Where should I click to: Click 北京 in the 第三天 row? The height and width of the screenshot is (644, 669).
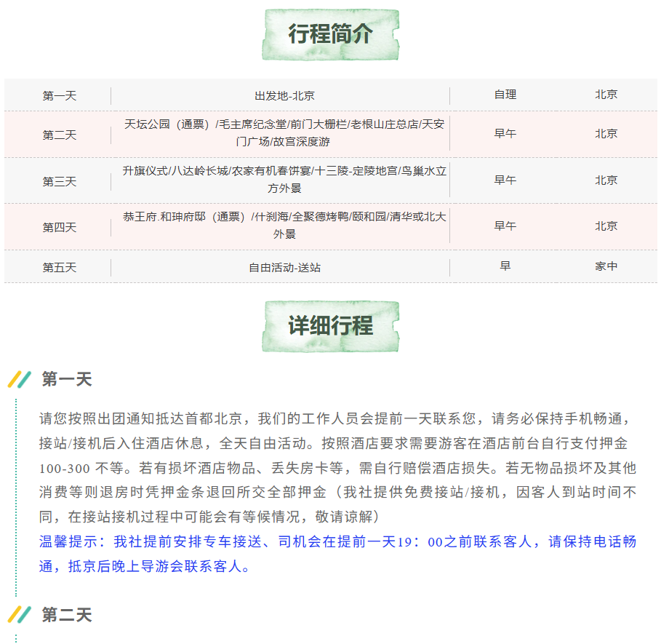(x=606, y=180)
